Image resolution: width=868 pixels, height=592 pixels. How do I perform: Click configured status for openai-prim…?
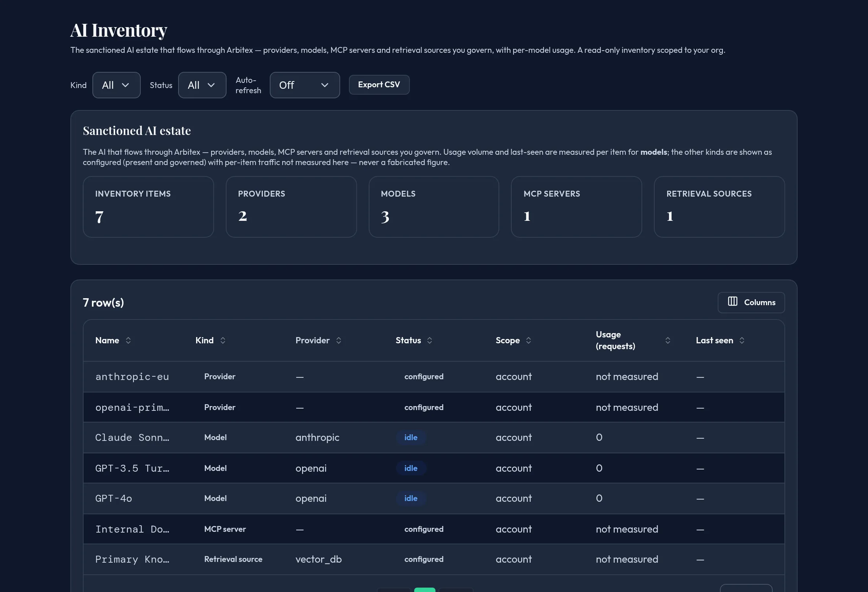coord(424,408)
